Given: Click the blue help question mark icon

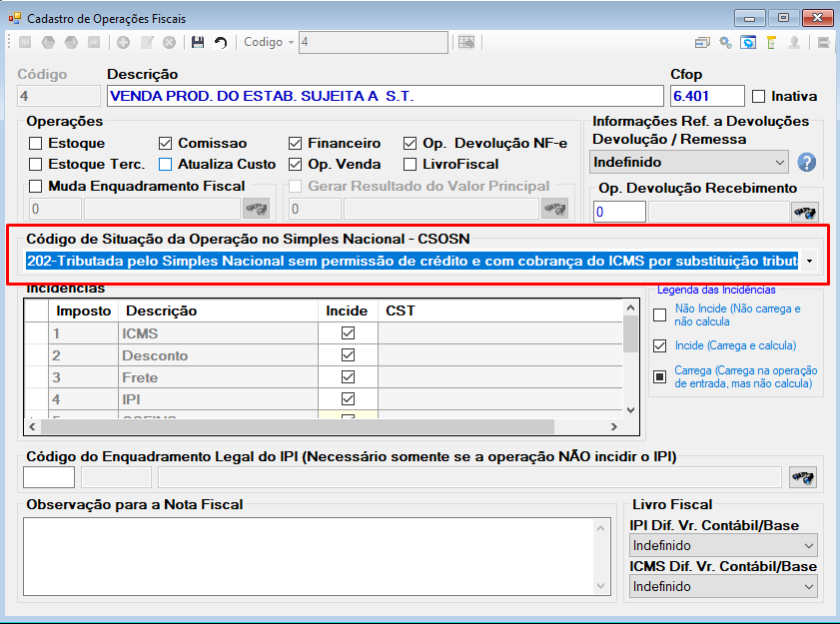Looking at the screenshot, I should point(806,163).
